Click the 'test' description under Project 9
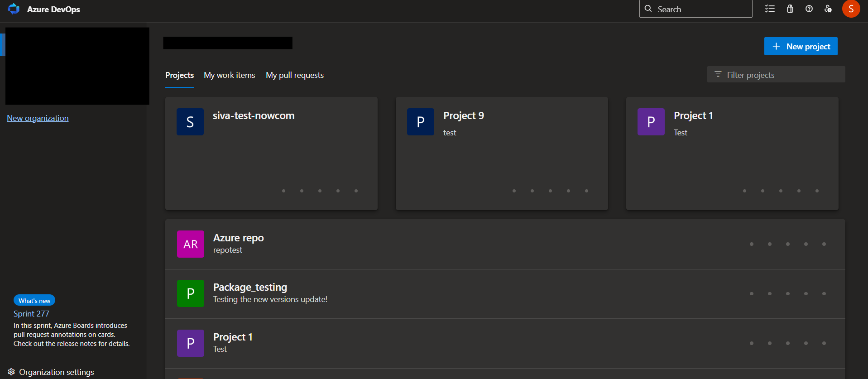This screenshot has height=379, width=868. point(450,133)
